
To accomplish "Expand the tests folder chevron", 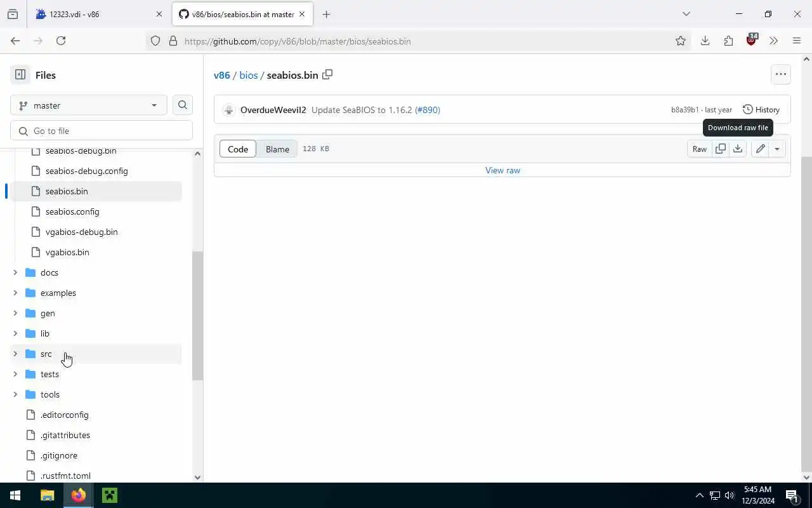I will [15, 374].
